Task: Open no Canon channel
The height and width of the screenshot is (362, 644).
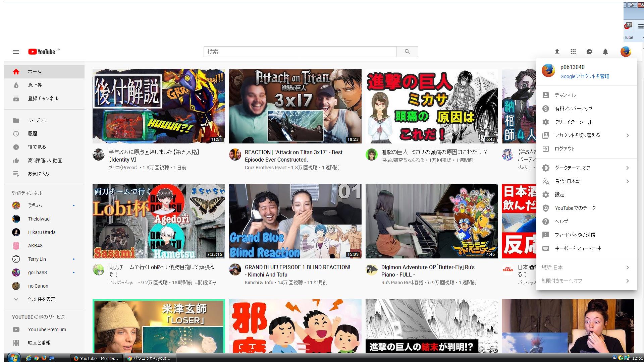Action: 44,286
